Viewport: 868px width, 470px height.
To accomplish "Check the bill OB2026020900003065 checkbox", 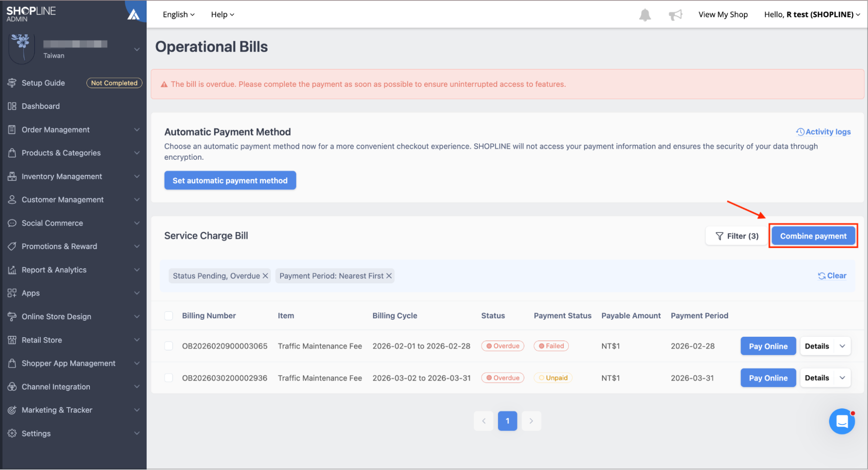I will point(169,346).
